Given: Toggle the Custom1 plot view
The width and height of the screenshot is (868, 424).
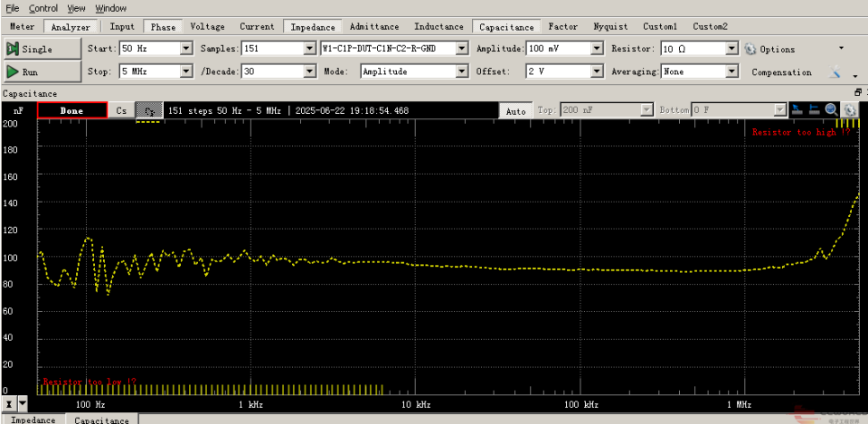Looking at the screenshot, I should tap(660, 26).
